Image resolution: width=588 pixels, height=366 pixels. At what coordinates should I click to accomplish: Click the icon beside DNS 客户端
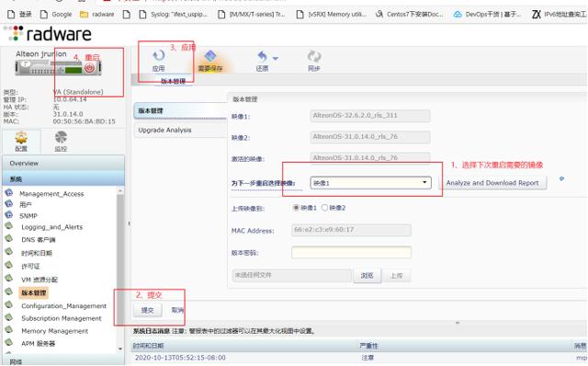pos(8,239)
